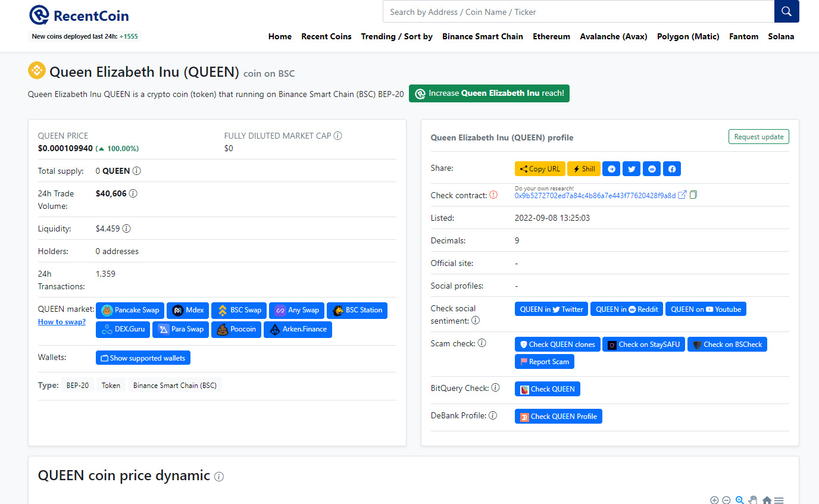This screenshot has width=819, height=504.
Task: Click Check on BSCheck button
Action: [727, 345]
